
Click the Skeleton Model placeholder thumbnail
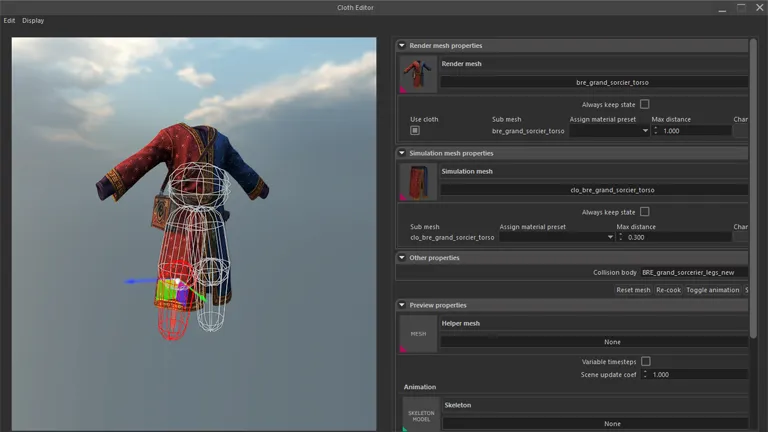[x=421, y=415]
